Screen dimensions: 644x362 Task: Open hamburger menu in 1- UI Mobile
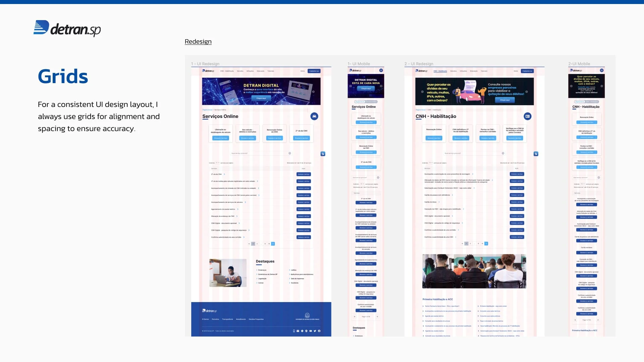coord(381,70)
